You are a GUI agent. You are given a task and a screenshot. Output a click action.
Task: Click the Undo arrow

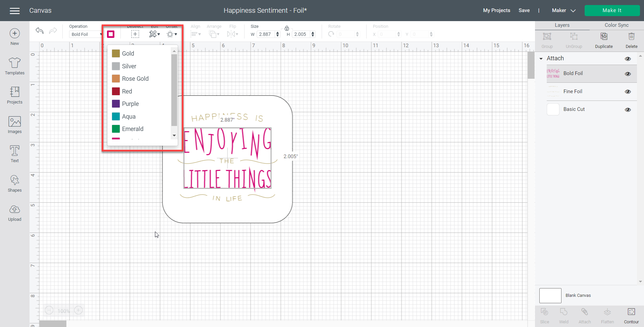40,31
